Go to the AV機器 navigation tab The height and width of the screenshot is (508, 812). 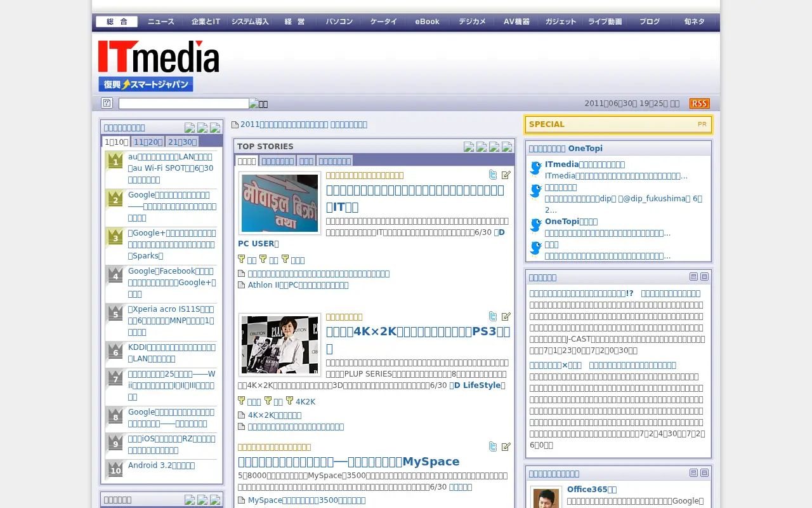click(x=516, y=22)
